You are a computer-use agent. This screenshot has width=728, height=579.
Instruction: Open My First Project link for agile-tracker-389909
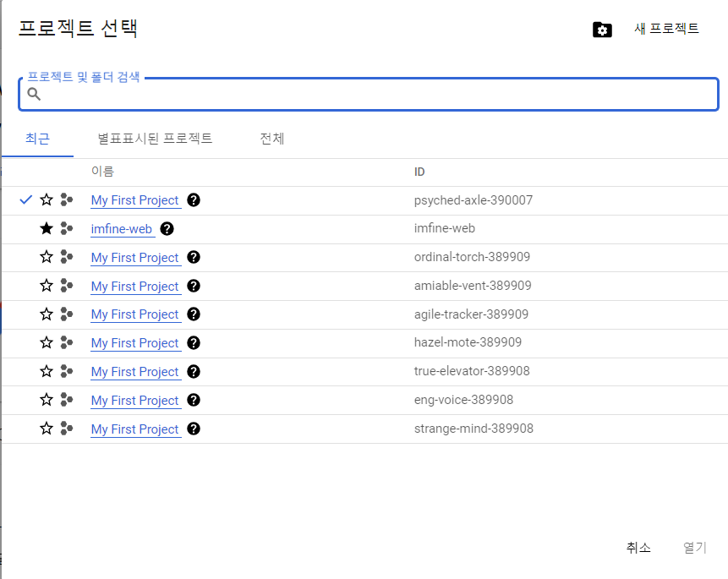click(x=135, y=314)
